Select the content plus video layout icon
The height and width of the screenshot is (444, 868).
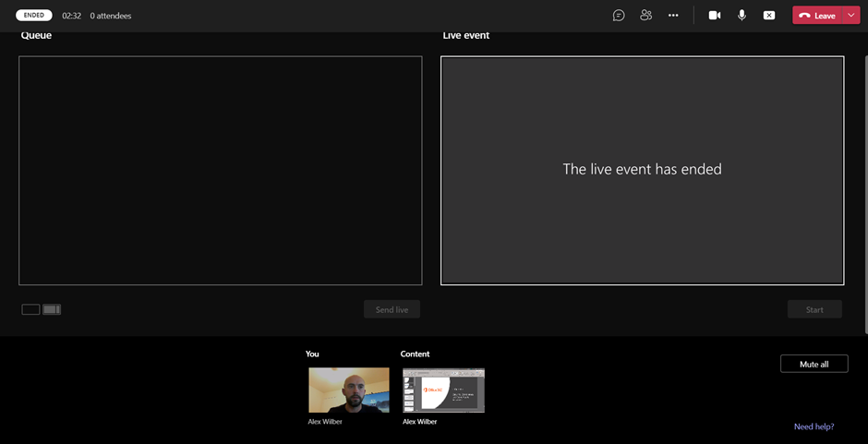pos(52,309)
